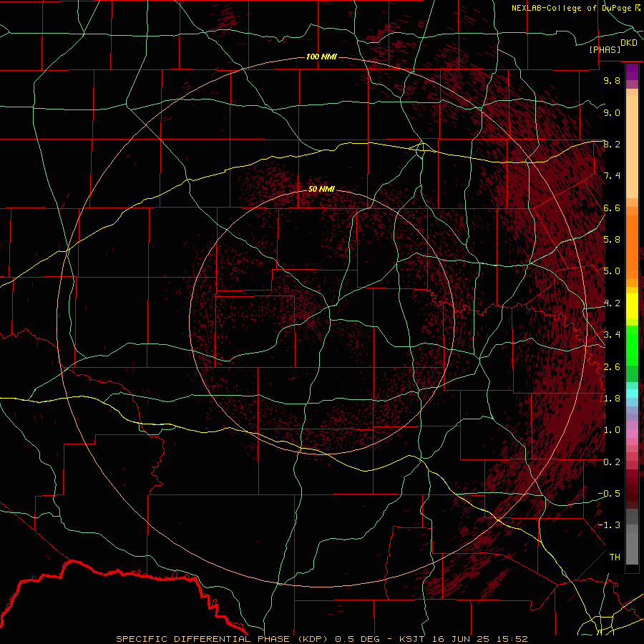Screen dimensions: 644x644
Task: Select the 8.2 value on the scale
Action: point(612,144)
